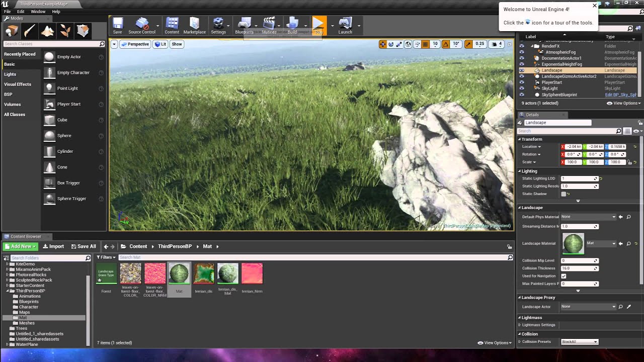Viewport: 644px width, 362px height.
Task: Select the Paint mode brush icon
Action: [30, 31]
